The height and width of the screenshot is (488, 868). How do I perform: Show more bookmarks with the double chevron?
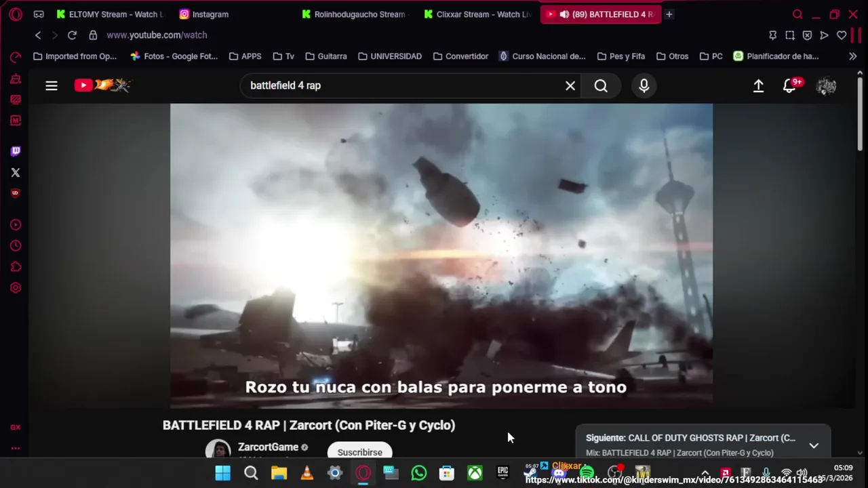(852, 56)
